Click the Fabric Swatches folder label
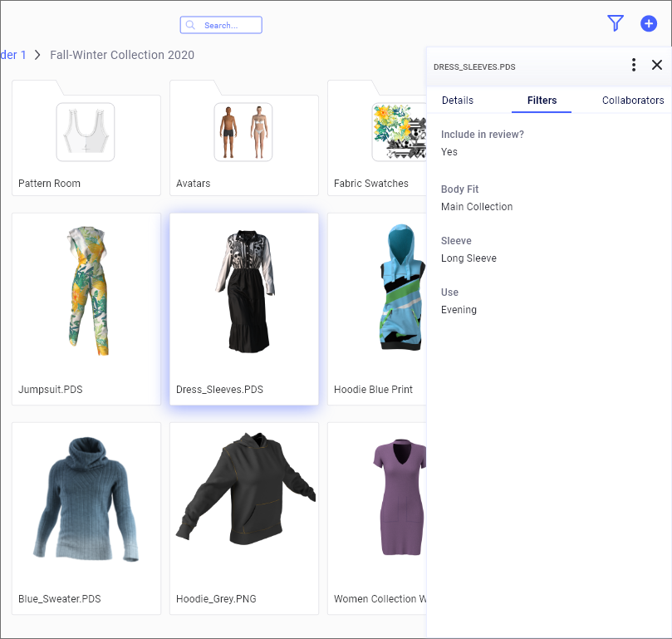The height and width of the screenshot is (639, 672). (x=370, y=184)
